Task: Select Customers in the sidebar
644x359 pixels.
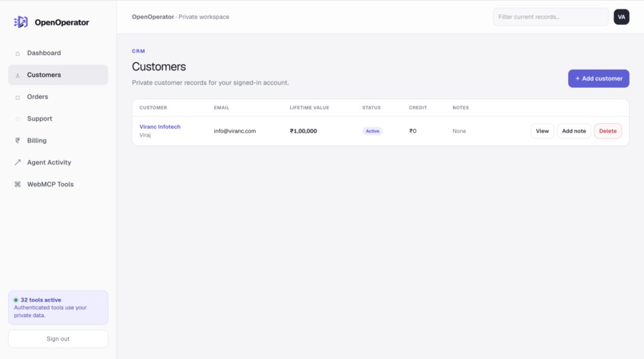Action: 58,75
